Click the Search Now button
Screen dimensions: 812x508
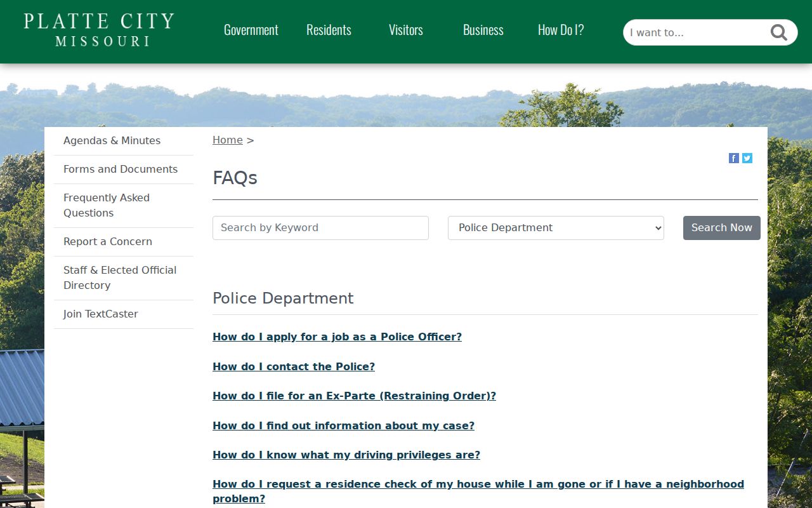click(x=722, y=228)
